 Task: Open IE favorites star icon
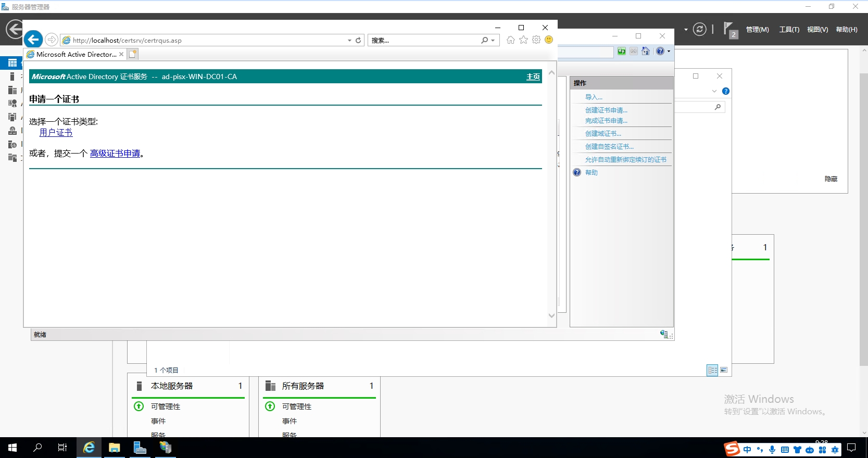point(523,40)
